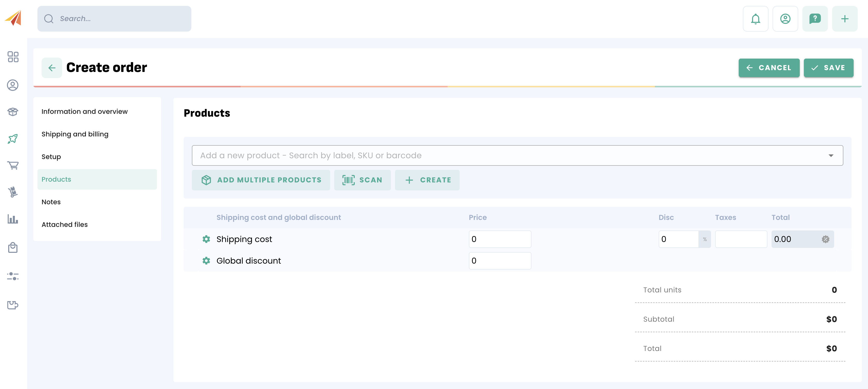Open the rocket icon in sidebar
The height and width of the screenshot is (389, 868).
click(13, 139)
